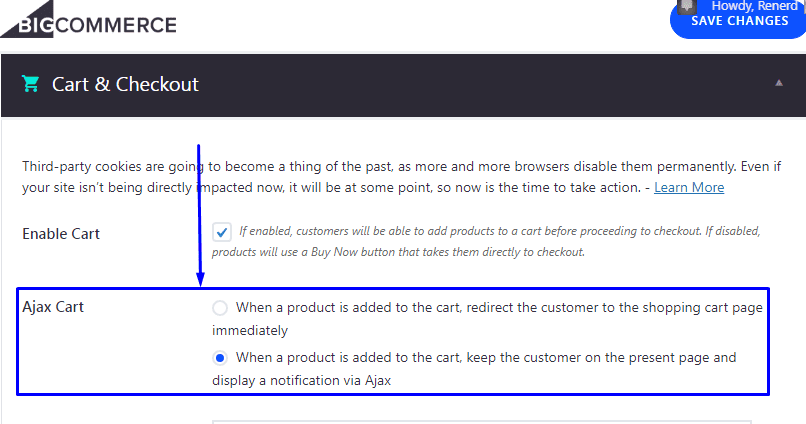This screenshot has height=424, width=806.
Task: Click the BigCommerce logo
Action: [x=88, y=20]
